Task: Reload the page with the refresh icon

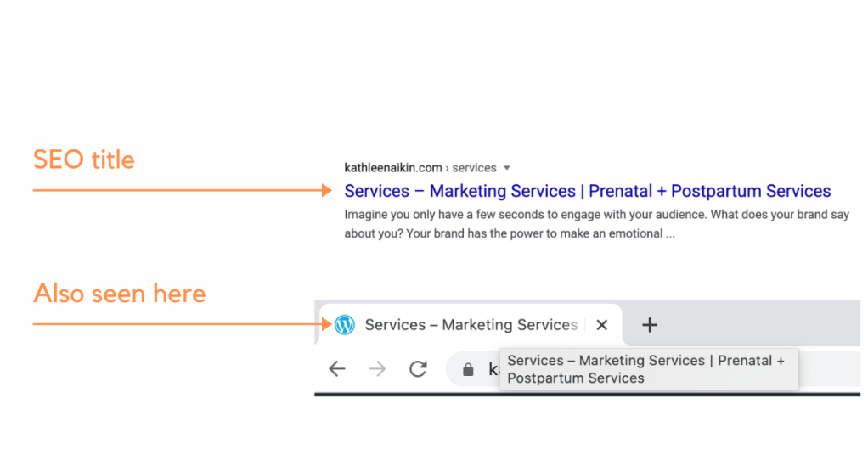Action: (418, 369)
